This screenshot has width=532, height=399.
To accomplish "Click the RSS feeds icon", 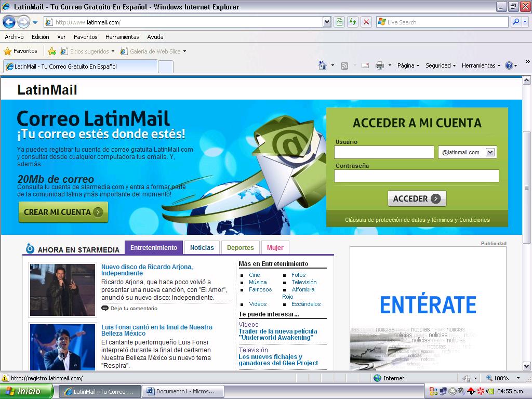I will coord(343,65).
